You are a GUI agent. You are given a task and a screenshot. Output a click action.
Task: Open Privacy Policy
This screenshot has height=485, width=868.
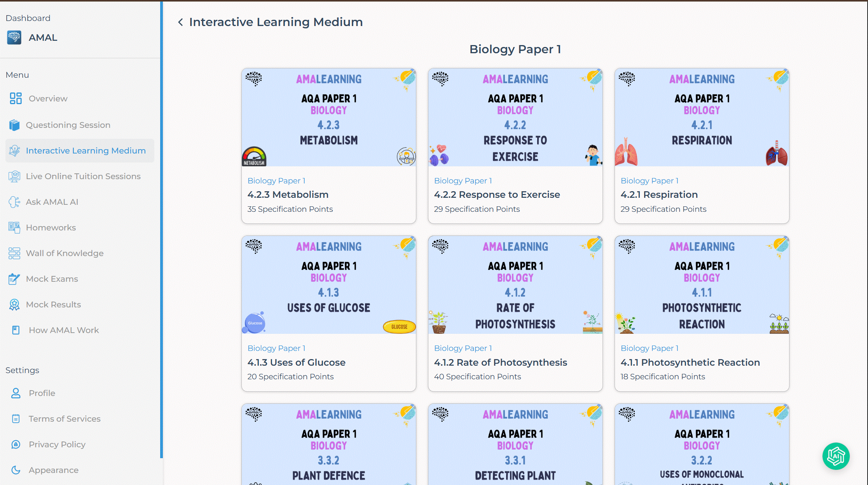click(x=80, y=445)
